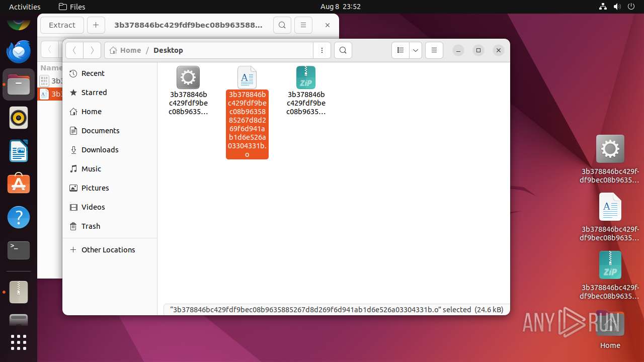Open Files app from dock
This screenshot has width=644, height=362.
point(19,84)
